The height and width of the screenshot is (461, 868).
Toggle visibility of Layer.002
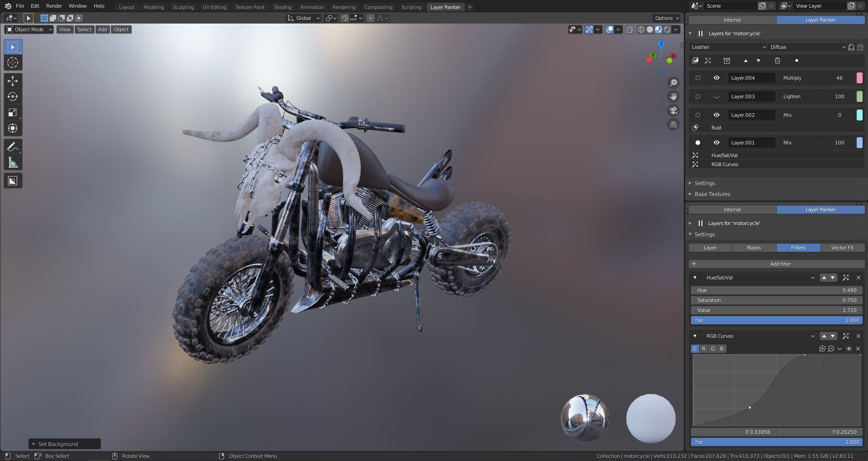[716, 115]
